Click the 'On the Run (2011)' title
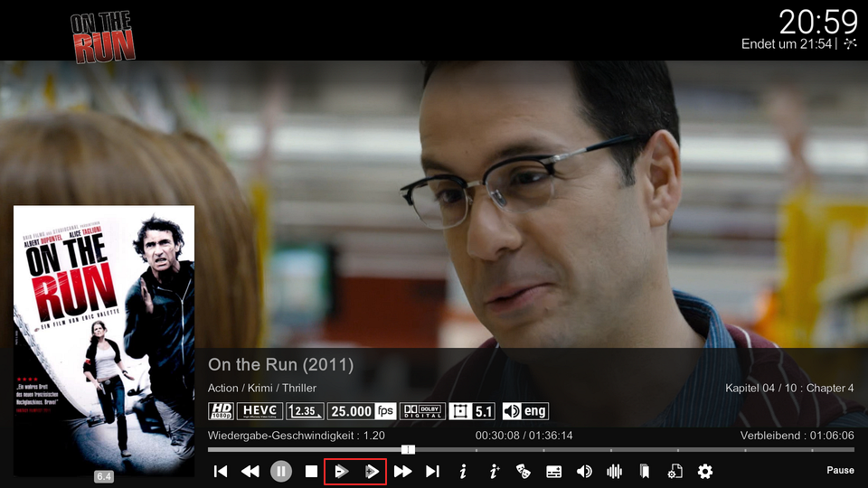This screenshot has height=488, width=868. pos(280,364)
